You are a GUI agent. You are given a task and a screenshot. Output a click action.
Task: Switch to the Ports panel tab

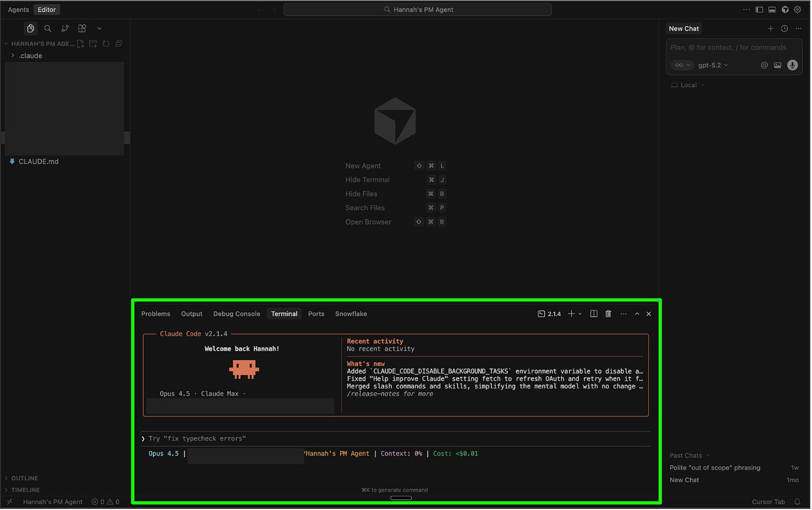click(x=316, y=314)
